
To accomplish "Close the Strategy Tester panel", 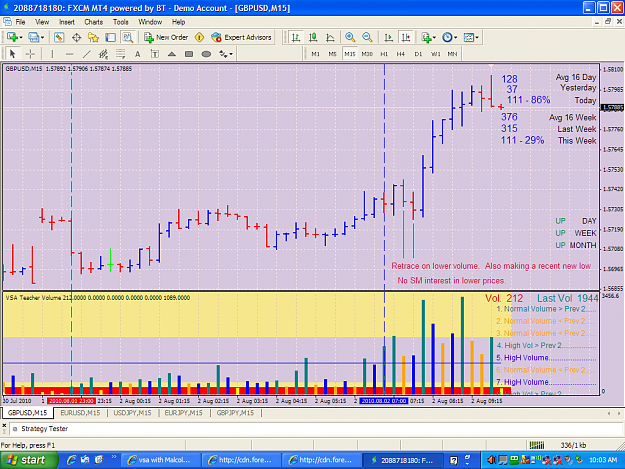I will coord(4,425).
